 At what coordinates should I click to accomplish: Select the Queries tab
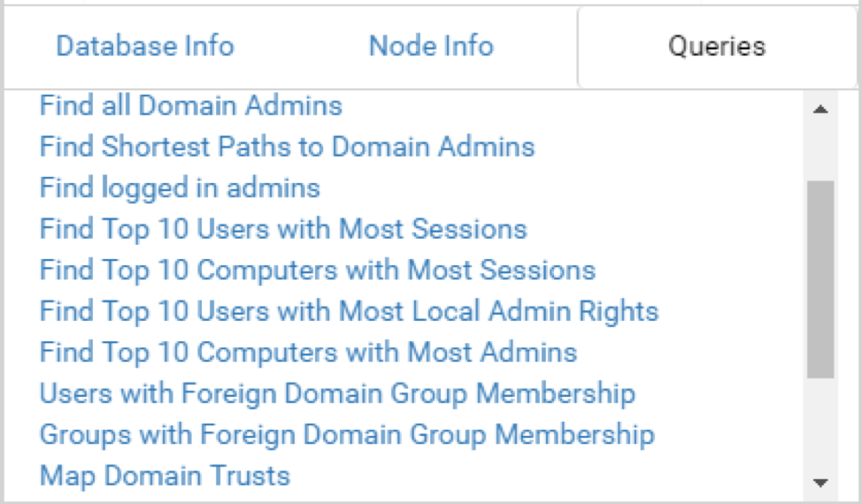(717, 47)
